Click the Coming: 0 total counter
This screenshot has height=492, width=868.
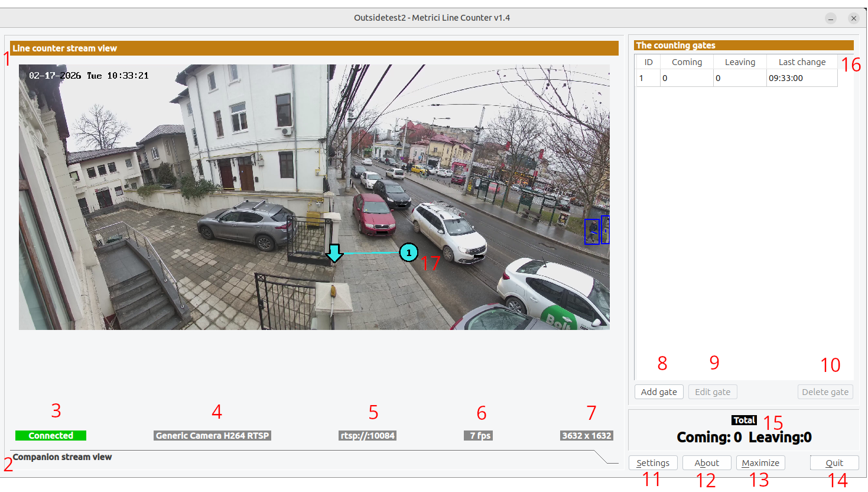point(709,438)
